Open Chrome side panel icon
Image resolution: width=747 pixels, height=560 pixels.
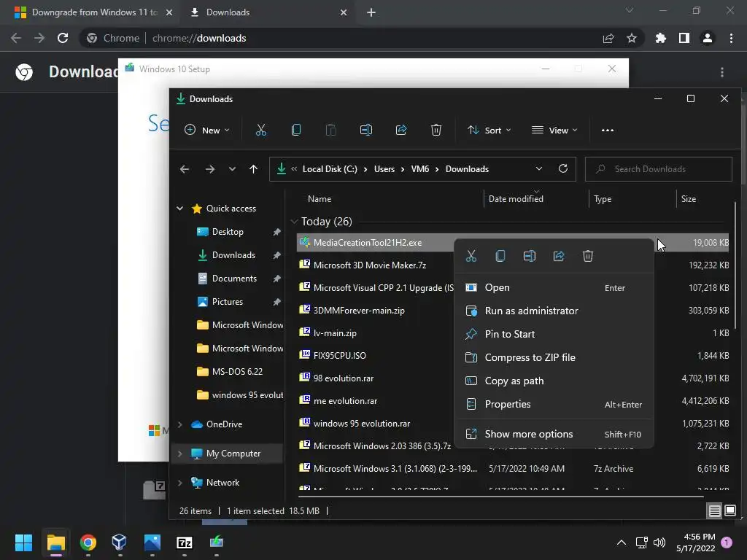click(x=684, y=38)
